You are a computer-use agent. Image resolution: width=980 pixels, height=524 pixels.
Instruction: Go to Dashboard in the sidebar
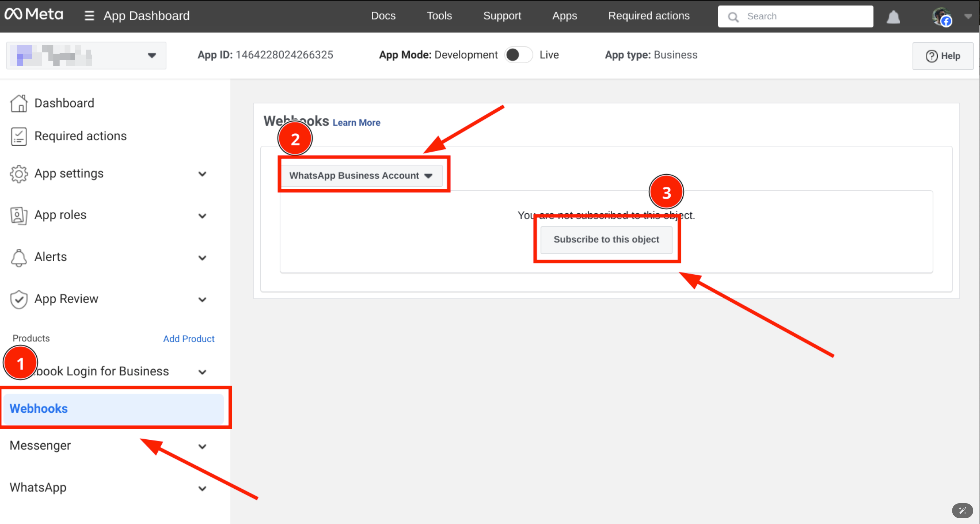(64, 103)
